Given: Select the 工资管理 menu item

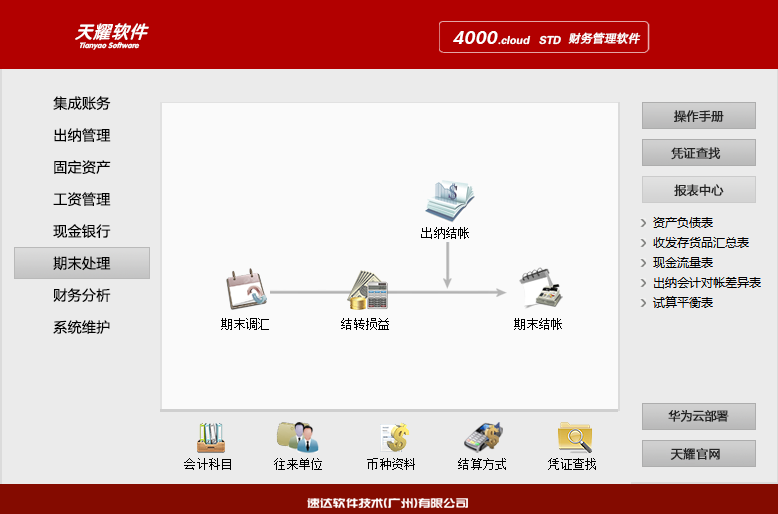Looking at the screenshot, I should coord(82,199).
